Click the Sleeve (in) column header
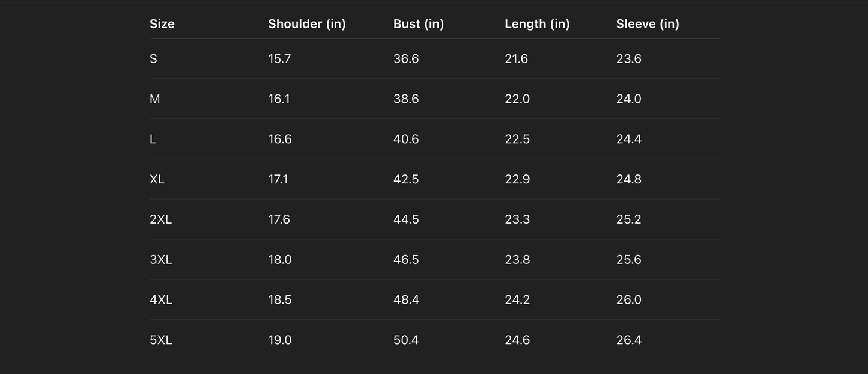868x374 pixels. click(648, 24)
